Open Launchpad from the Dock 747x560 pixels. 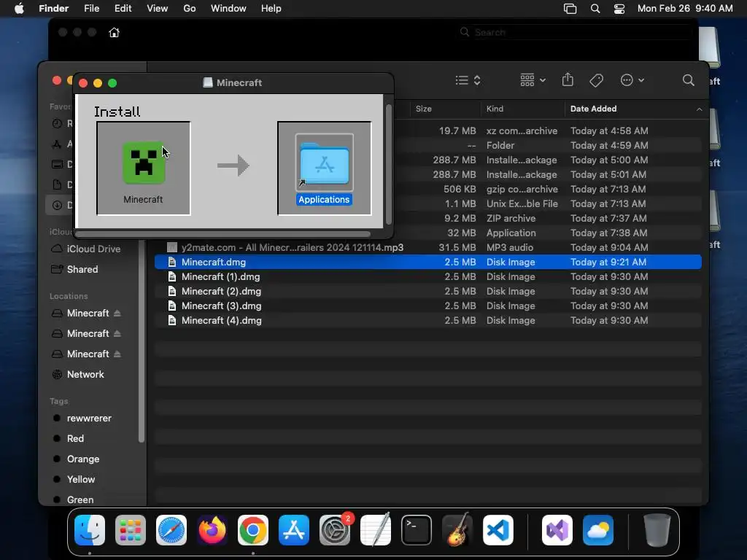[131, 530]
